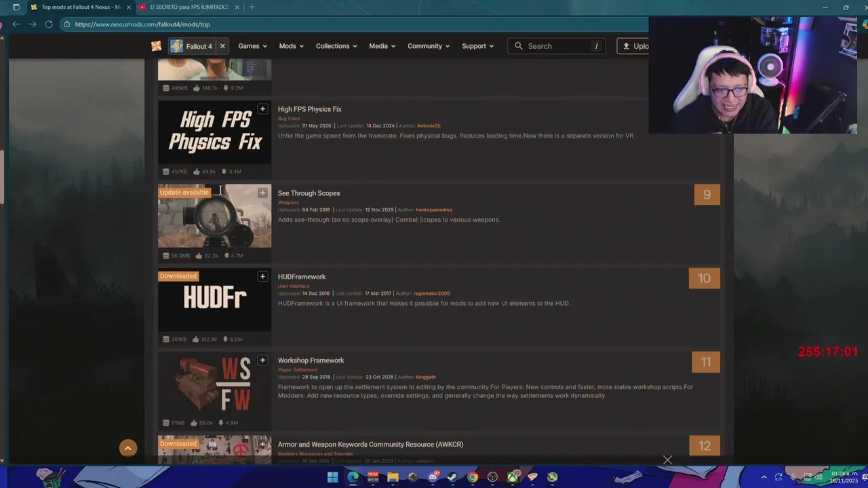
Task: Open author Antonix35 profile
Action: pos(429,126)
